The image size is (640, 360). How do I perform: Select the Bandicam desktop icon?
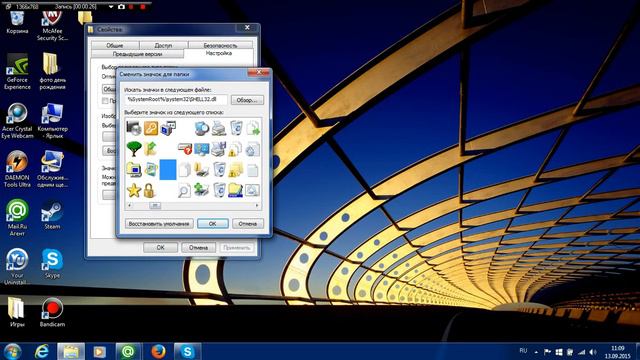point(52,313)
